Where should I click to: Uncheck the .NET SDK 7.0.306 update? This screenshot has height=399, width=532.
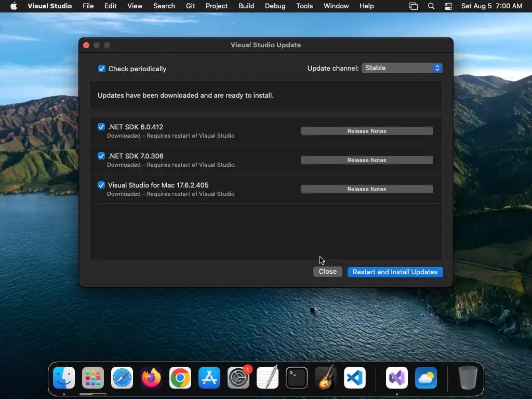(x=101, y=156)
